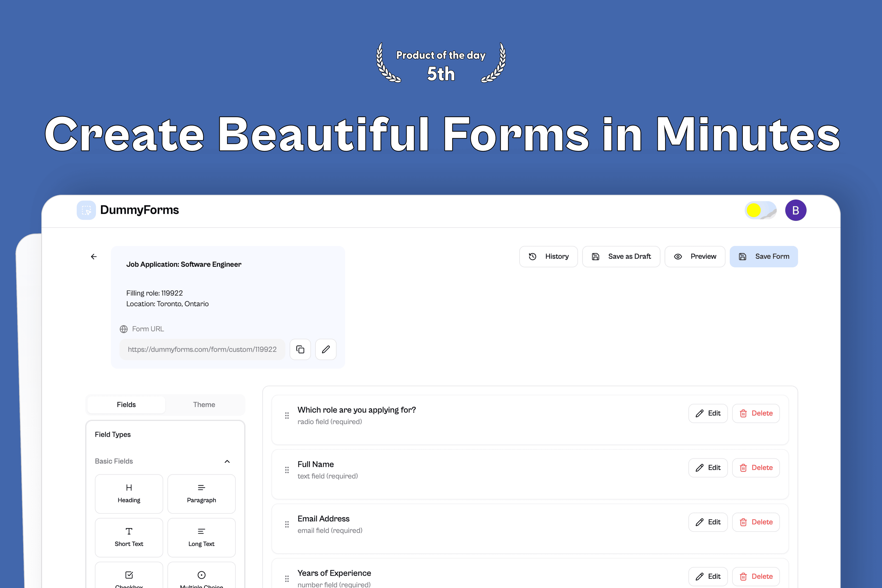Grab drag handle of role question
The height and width of the screenshot is (588, 882).
tap(287, 416)
